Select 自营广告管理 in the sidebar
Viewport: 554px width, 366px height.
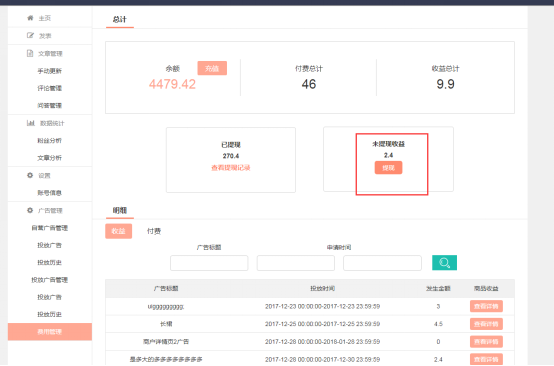coord(49,228)
